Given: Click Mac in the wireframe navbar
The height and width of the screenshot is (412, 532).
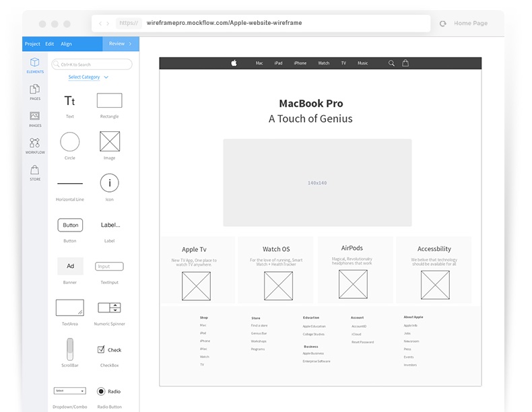Looking at the screenshot, I should 259,63.
